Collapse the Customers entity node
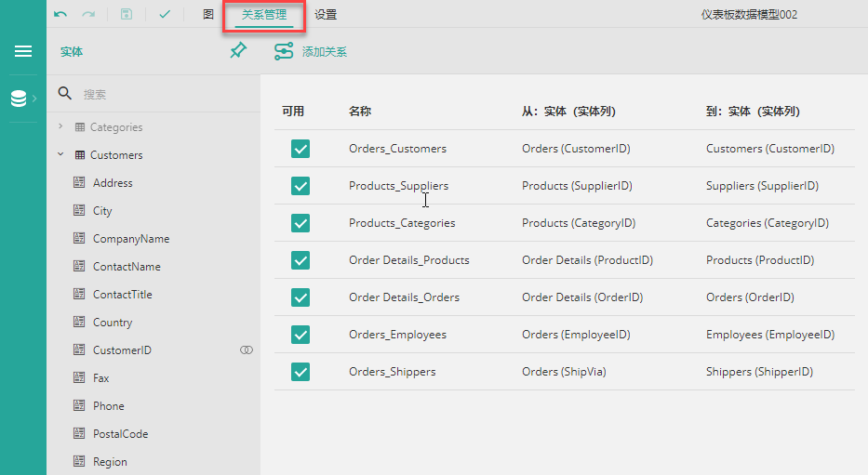This screenshot has height=475, width=868. (60, 154)
